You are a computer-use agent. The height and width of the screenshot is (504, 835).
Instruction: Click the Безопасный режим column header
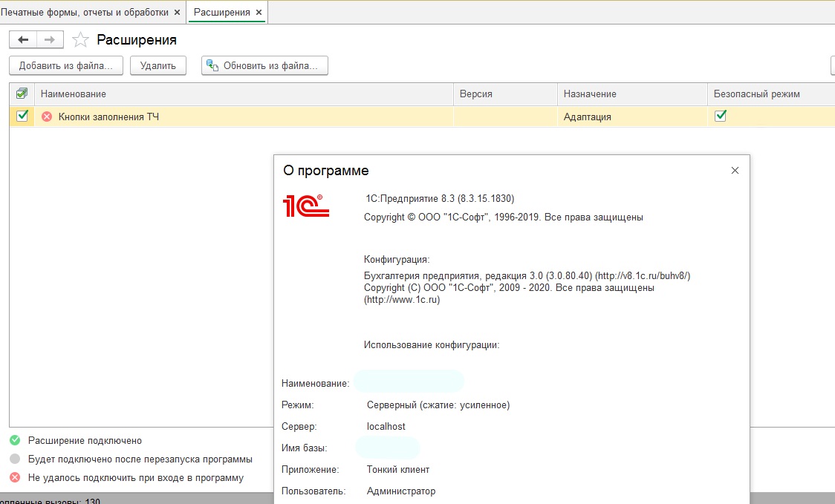point(771,94)
